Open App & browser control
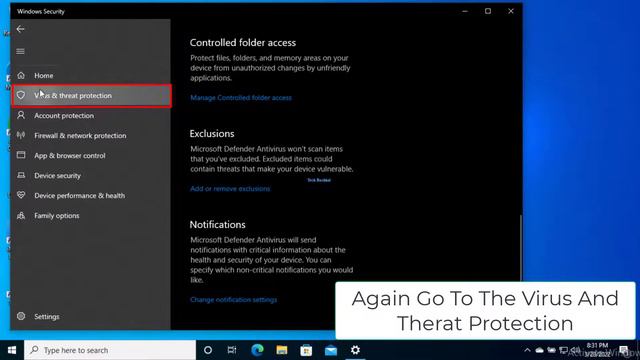The image size is (640, 360). tap(91, 156)
